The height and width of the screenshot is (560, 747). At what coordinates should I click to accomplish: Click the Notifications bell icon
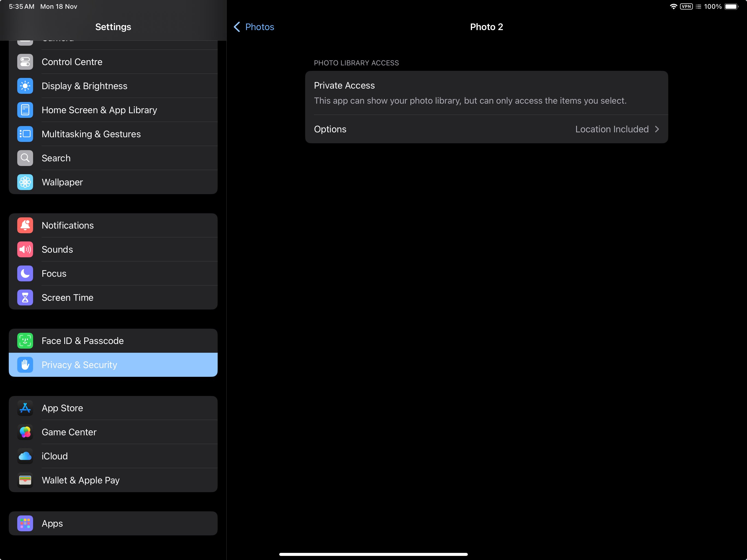[25, 225]
